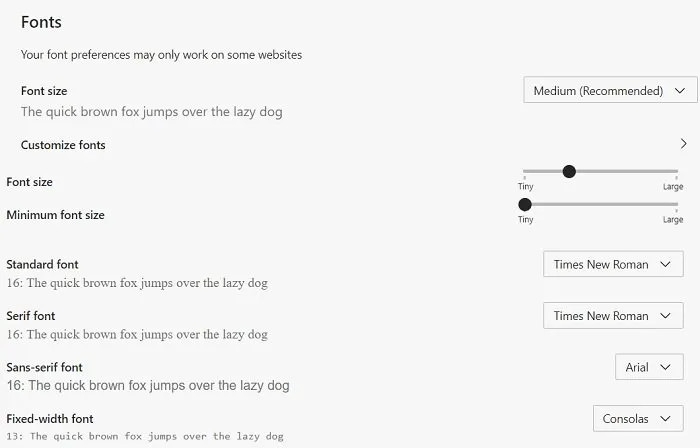Click the arrow in the Medium (Recommended) dropdown

pyautogui.click(x=681, y=91)
